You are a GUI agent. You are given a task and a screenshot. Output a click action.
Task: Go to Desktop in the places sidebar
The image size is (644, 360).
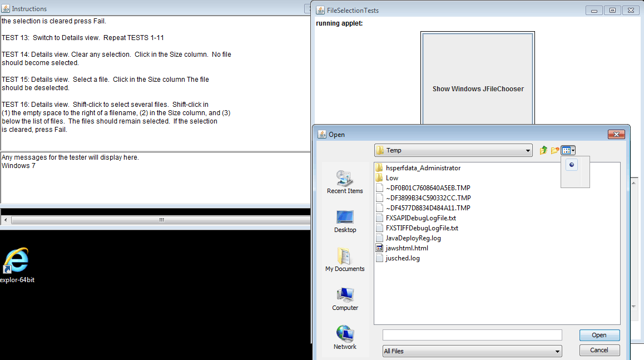coord(345,221)
